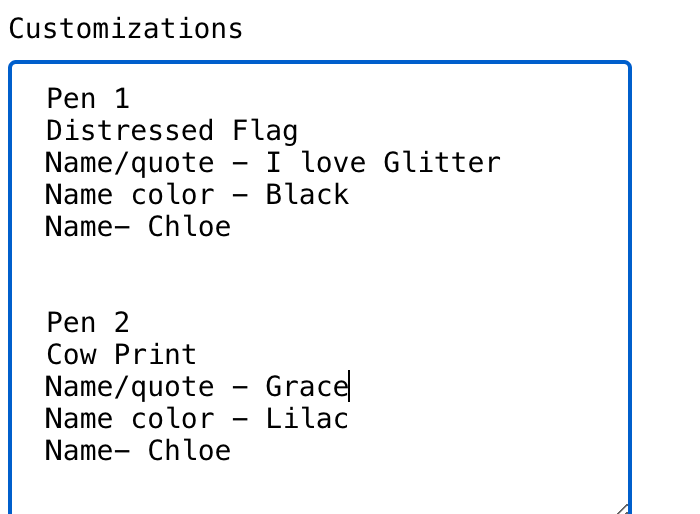
Task: Click "Name/quote" on the Pen 1 quote line
Action: click(129, 163)
